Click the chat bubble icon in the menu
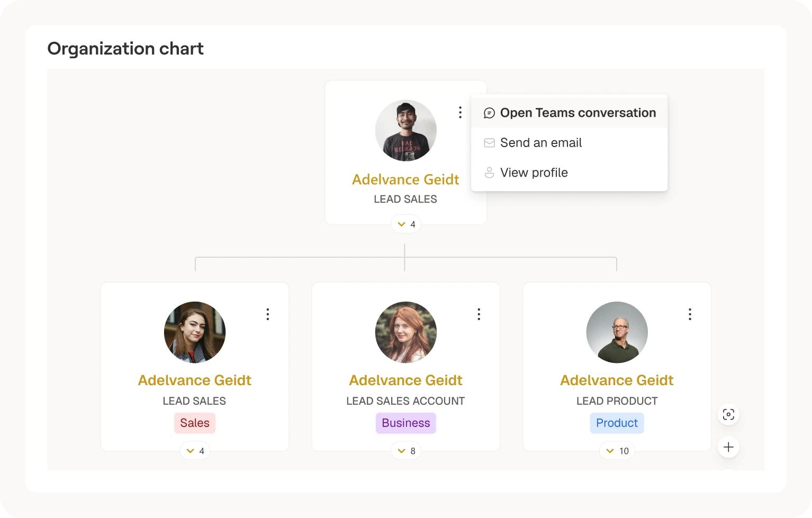 click(x=490, y=113)
